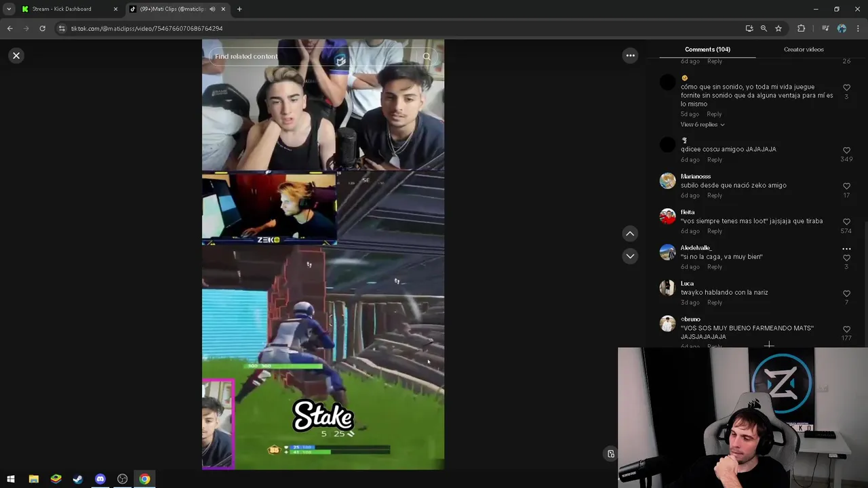868x488 pixels.
Task: Open Aledelvalle_'s profile avatar
Action: pyautogui.click(x=668, y=253)
